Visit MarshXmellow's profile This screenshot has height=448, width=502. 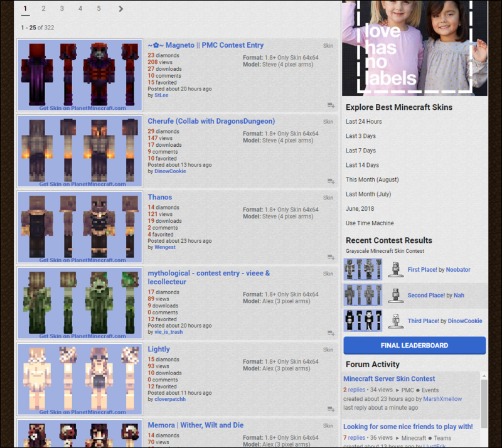pos(442,398)
